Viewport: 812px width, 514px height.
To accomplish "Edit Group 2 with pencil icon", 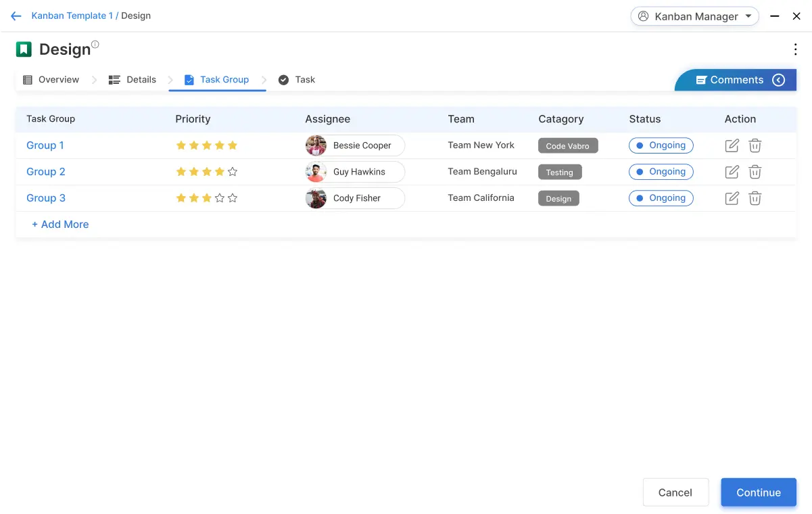I will [732, 172].
